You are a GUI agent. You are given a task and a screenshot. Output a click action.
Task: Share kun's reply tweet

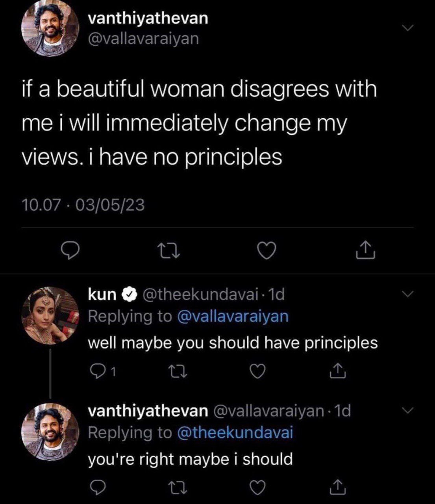(x=337, y=371)
